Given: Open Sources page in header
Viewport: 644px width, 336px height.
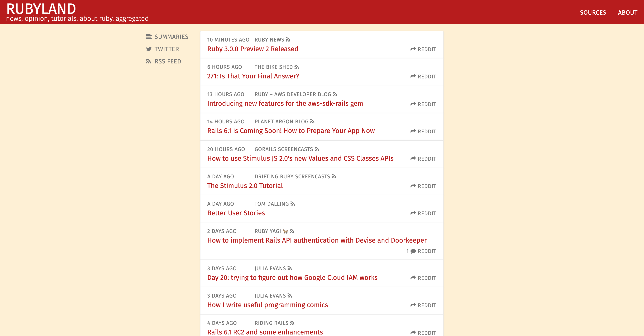Looking at the screenshot, I should [593, 12].
